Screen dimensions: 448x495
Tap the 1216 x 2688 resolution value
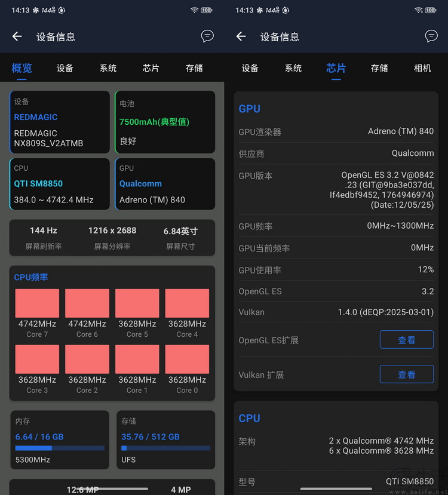[x=112, y=230]
